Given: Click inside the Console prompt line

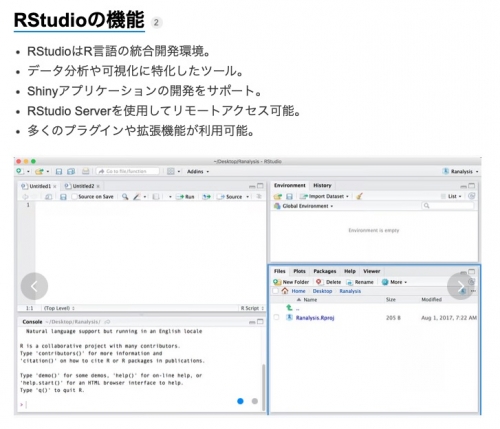Looking at the screenshot, I should click(x=140, y=405).
